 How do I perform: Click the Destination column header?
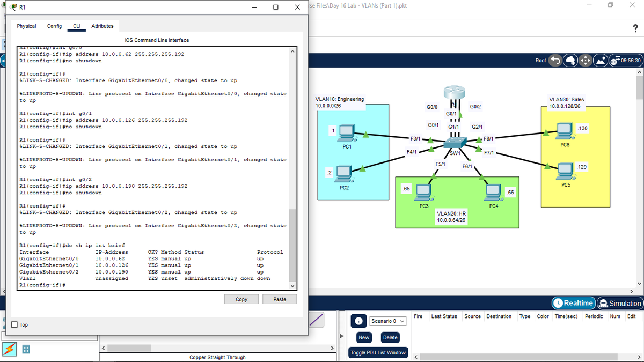coord(499,316)
